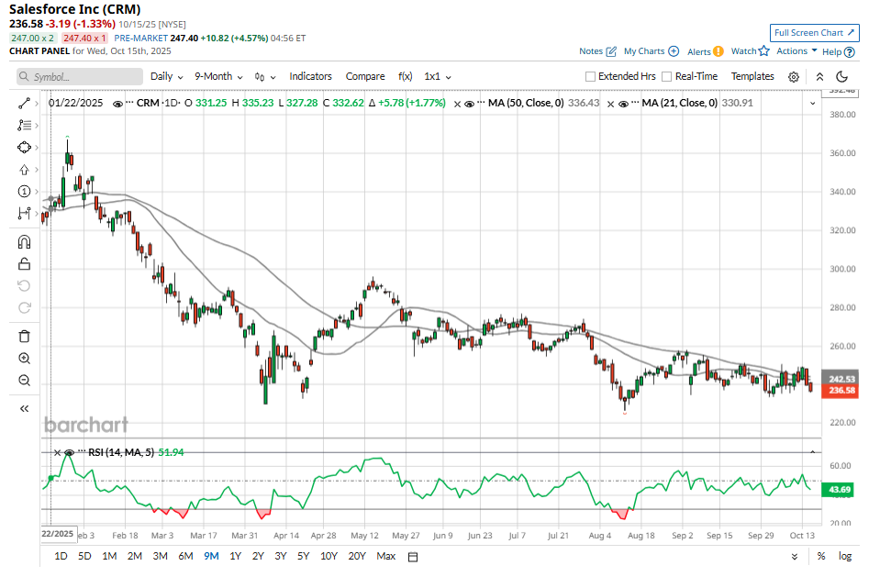Delete drawings with the trash icon
The width and height of the screenshot is (891, 588).
25,336
